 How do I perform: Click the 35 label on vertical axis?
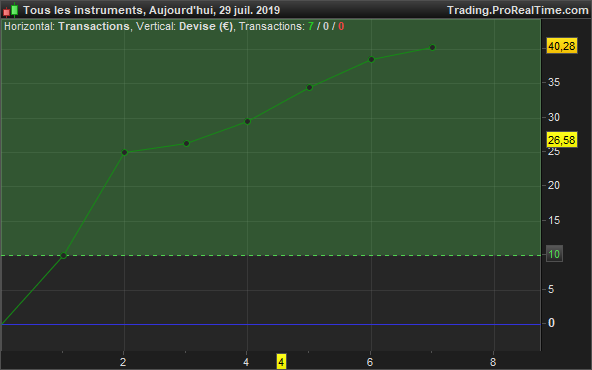[554, 82]
